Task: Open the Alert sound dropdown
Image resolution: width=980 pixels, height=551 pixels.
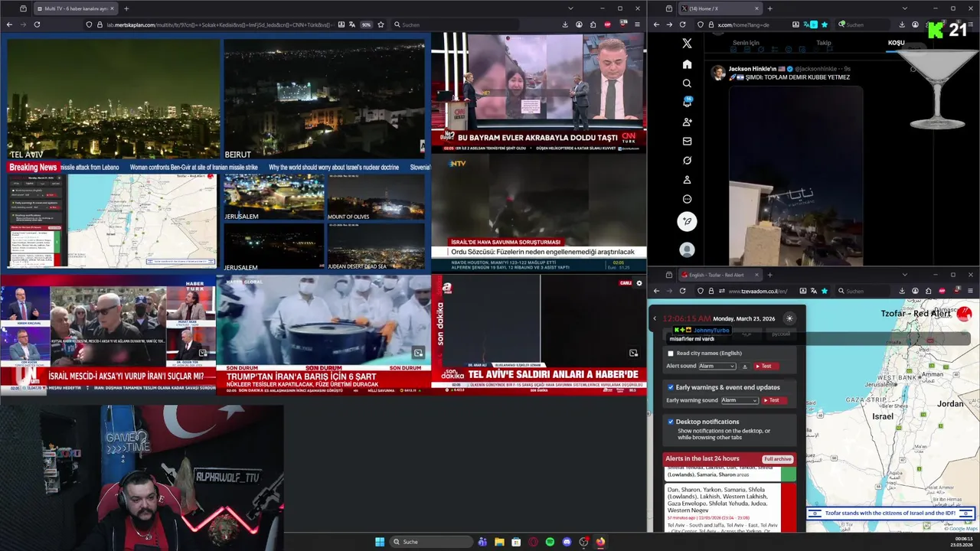Action: coord(717,367)
